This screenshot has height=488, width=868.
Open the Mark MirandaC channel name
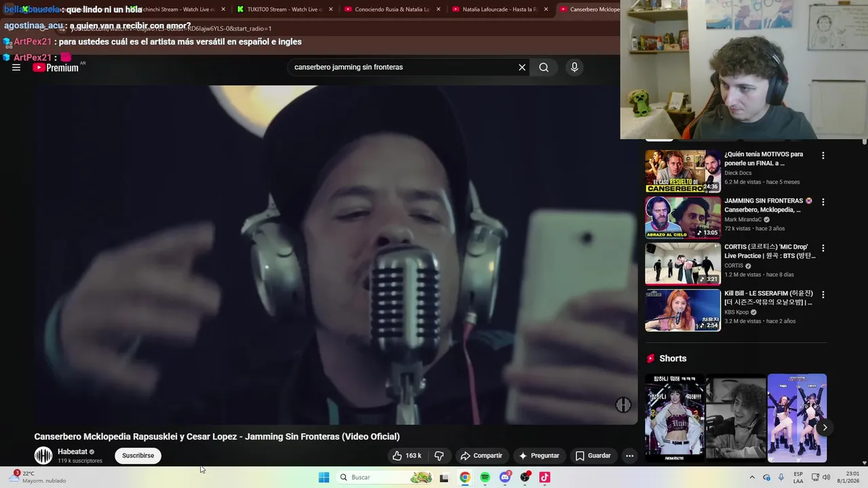point(743,220)
